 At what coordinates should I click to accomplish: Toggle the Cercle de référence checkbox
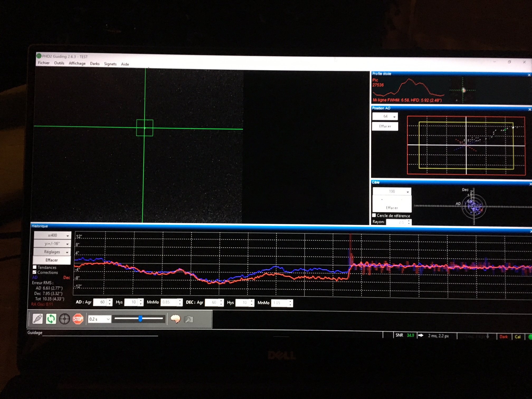[374, 215]
